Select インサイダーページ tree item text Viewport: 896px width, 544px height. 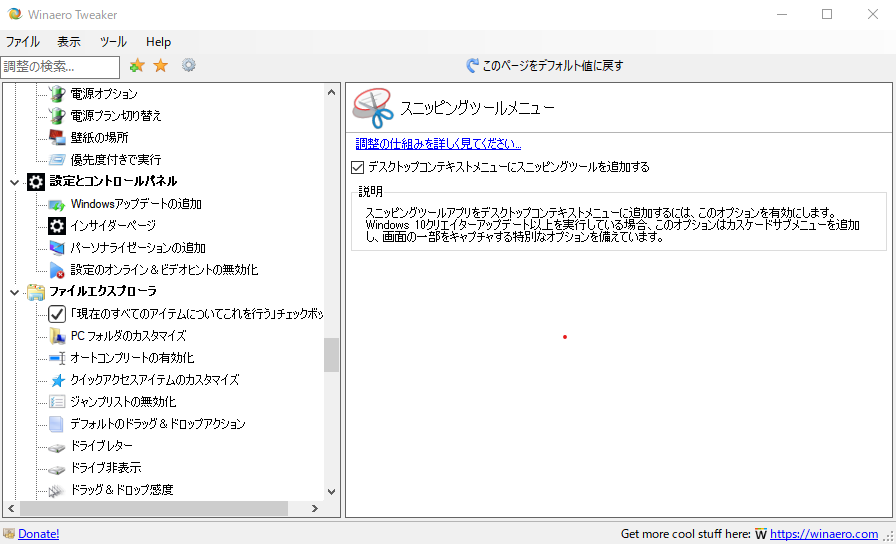(x=113, y=226)
